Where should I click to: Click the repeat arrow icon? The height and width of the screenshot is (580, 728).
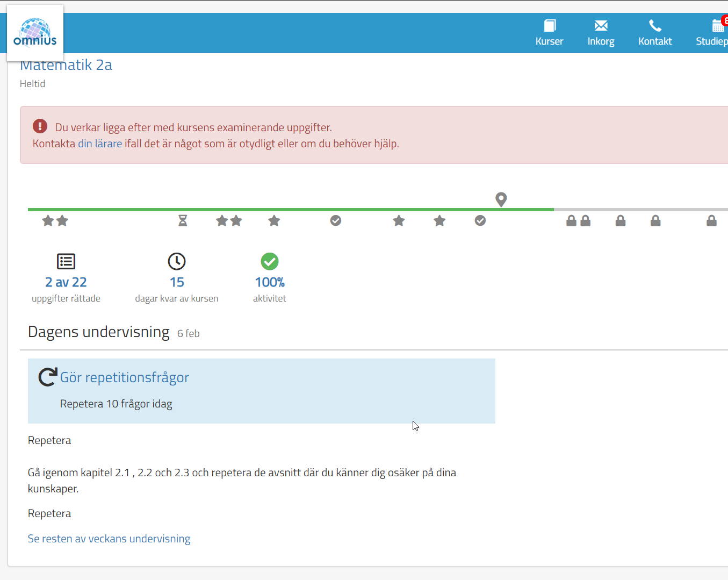48,377
